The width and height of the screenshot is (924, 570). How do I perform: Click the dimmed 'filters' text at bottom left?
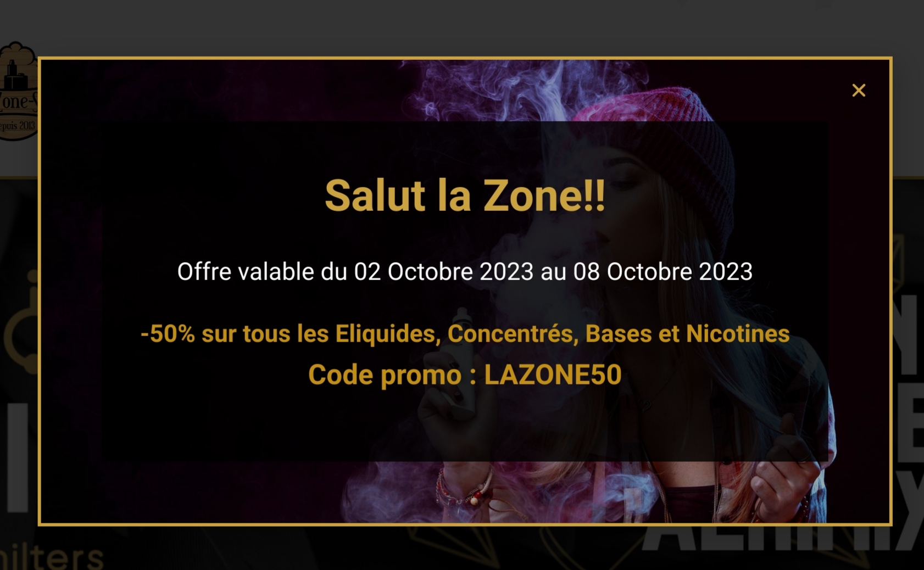[x=52, y=557]
